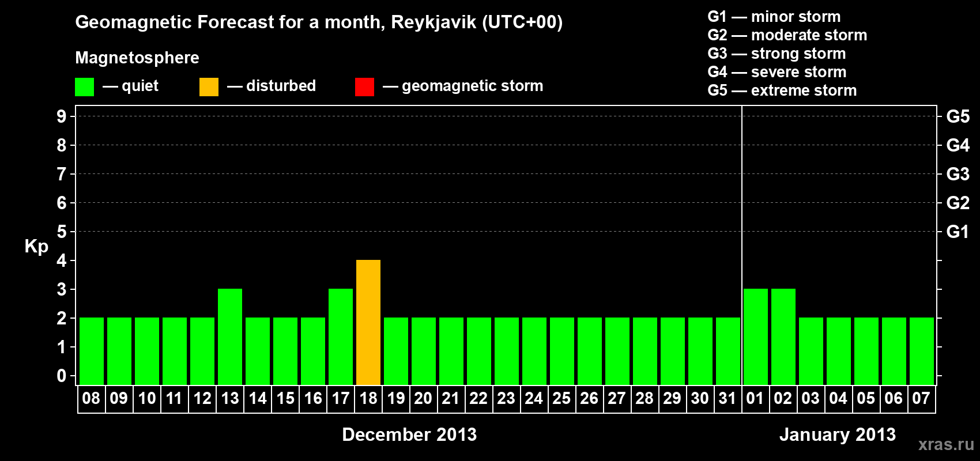The height and width of the screenshot is (461, 980).
Task: Click the date label 06
Action: 894,398
